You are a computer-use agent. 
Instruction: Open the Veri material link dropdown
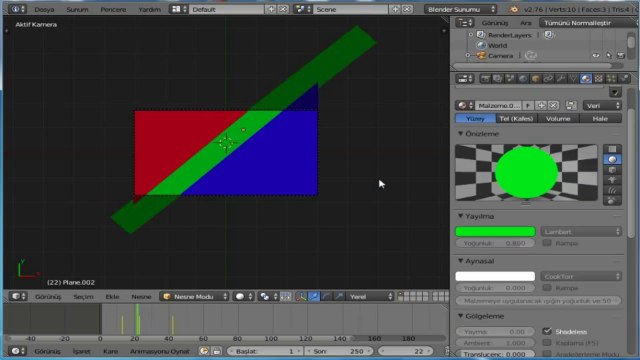coord(602,106)
